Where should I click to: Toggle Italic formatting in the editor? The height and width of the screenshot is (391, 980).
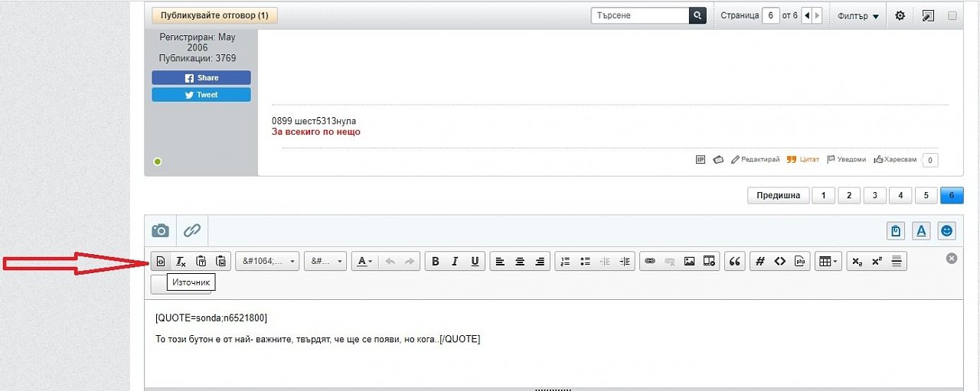tap(455, 262)
